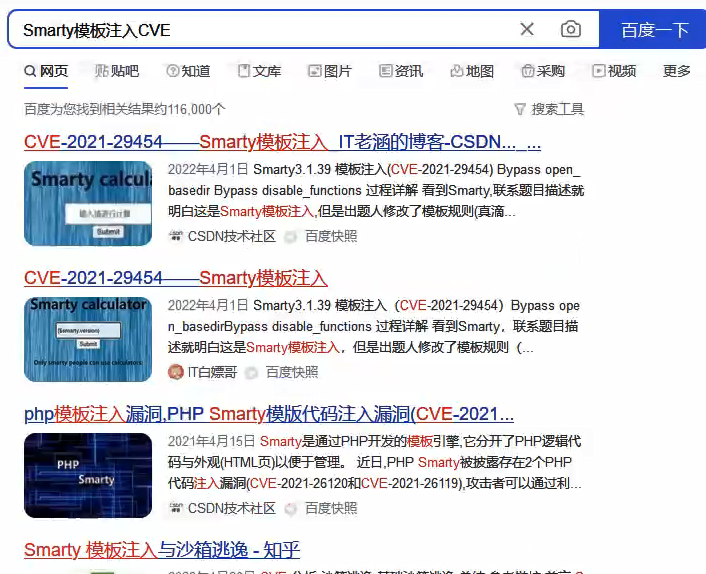Open the 采购 tab
This screenshot has width=706, height=574.
click(543, 71)
